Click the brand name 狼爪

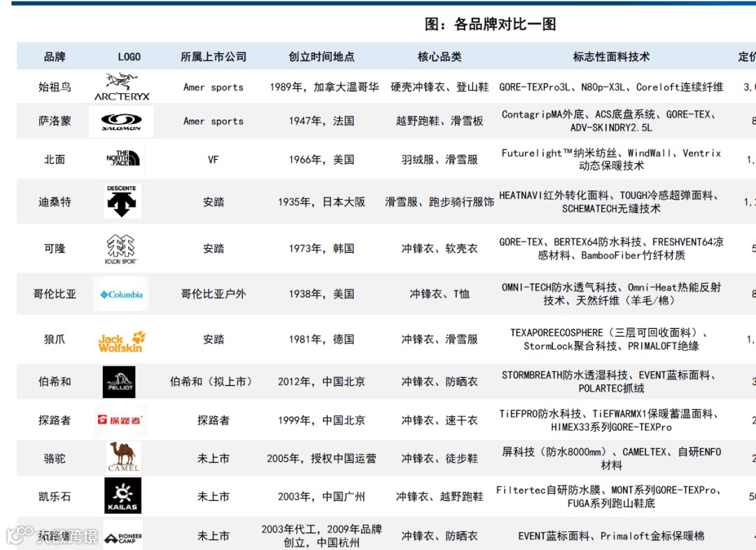point(55,339)
